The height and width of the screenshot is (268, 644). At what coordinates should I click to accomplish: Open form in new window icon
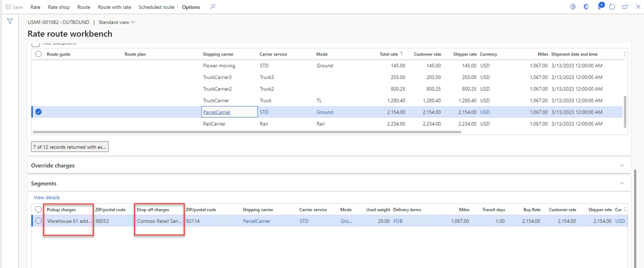(625, 7)
